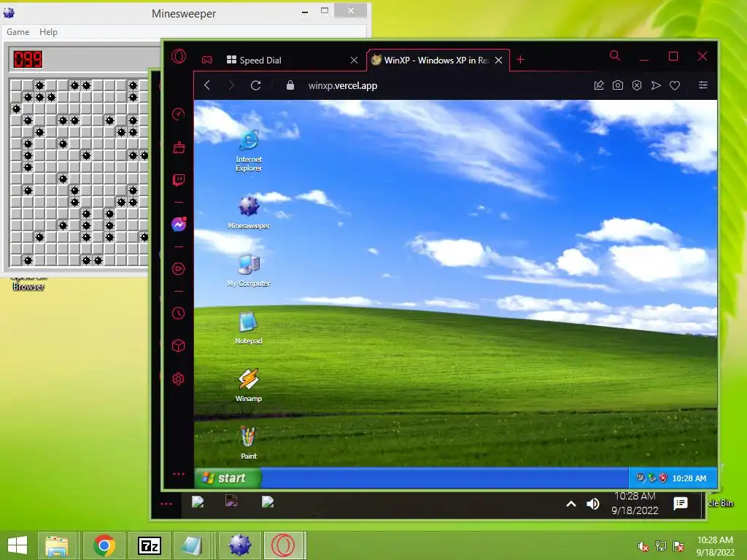747x560 pixels.
Task: Click the padlock site security icon
Action: 290,85
